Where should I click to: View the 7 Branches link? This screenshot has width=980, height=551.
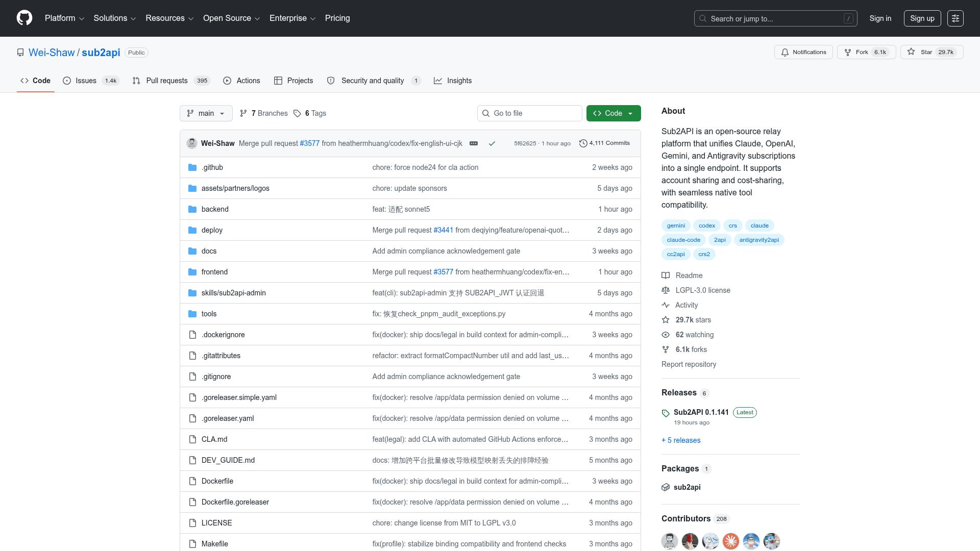264,113
